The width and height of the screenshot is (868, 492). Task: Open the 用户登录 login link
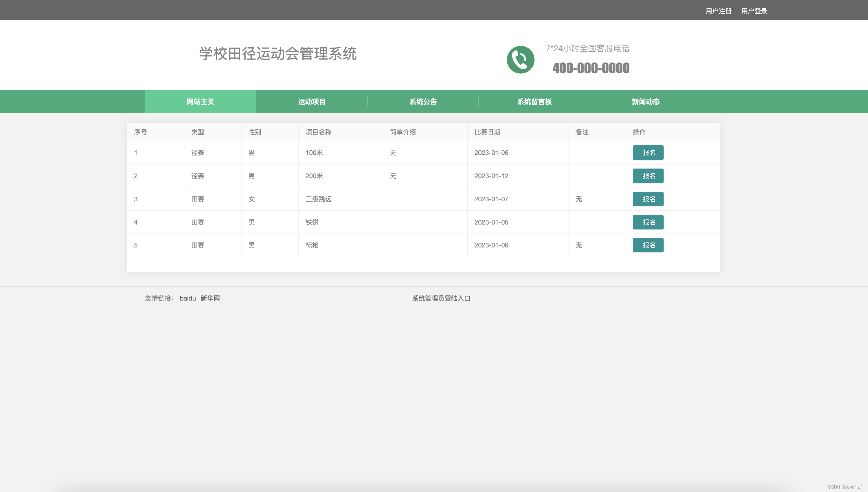pos(754,11)
